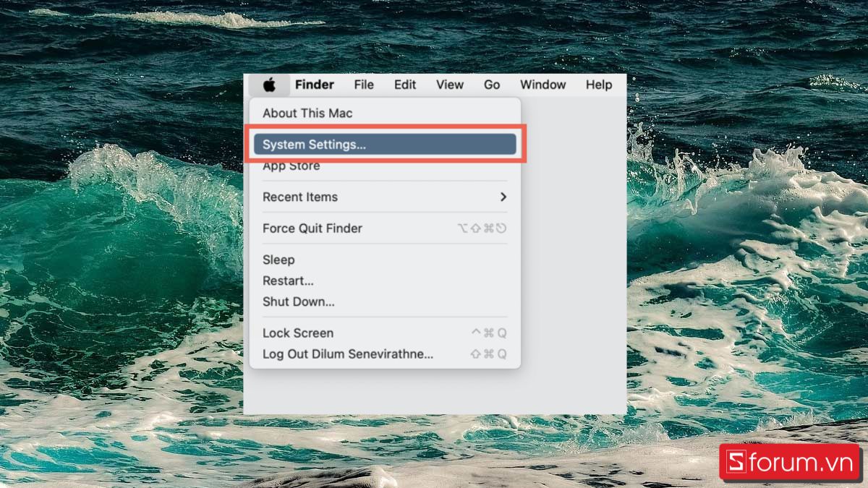Click the Sforum.vn logo watermark
Image resolution: width=868 pixels, height=488 pixels.
click(x=790, y=461)
